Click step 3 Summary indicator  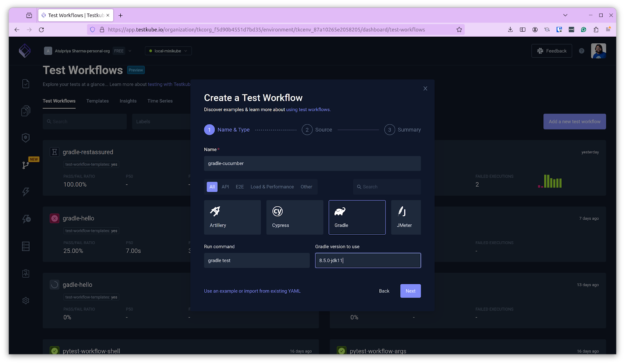(403, 130)
